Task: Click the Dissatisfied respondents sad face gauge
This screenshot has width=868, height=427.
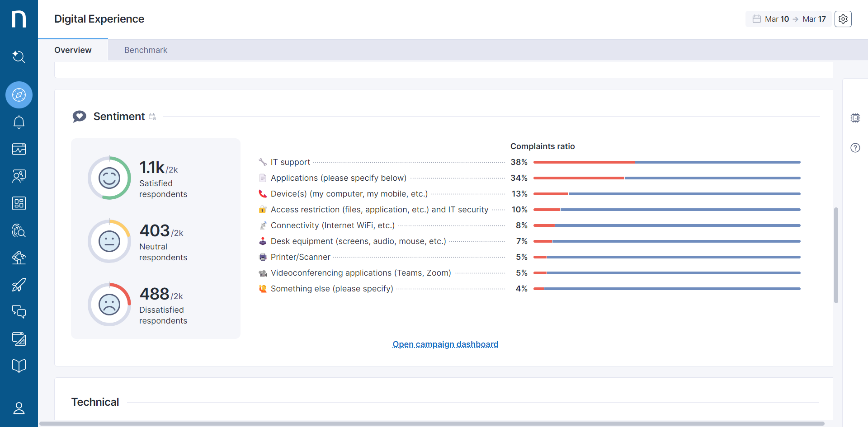Action: tap(109, 305)
